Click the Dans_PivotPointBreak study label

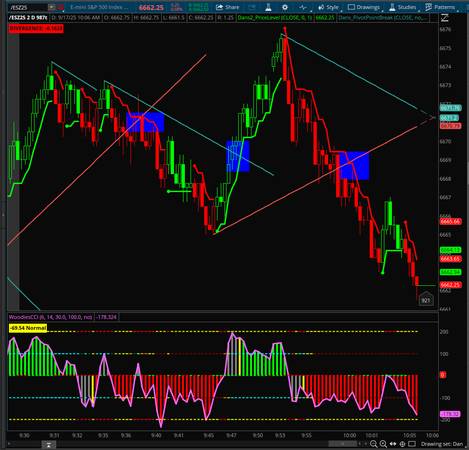pos(382,17)
